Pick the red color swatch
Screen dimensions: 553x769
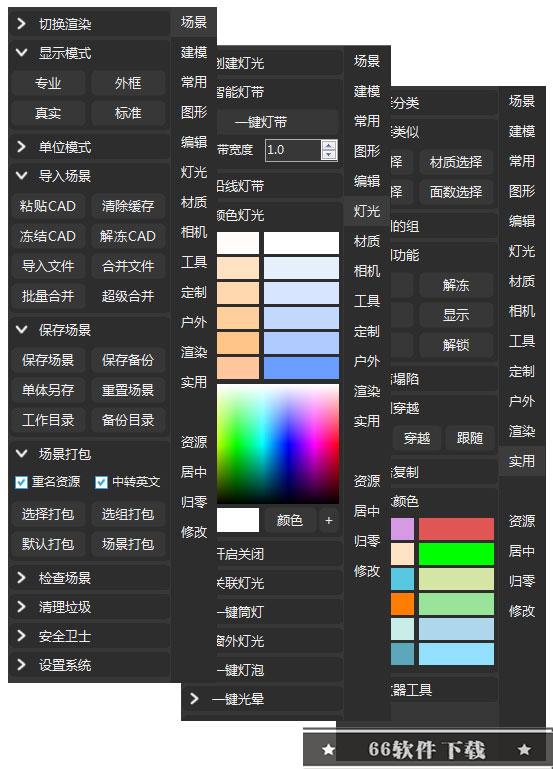(456, 529)
